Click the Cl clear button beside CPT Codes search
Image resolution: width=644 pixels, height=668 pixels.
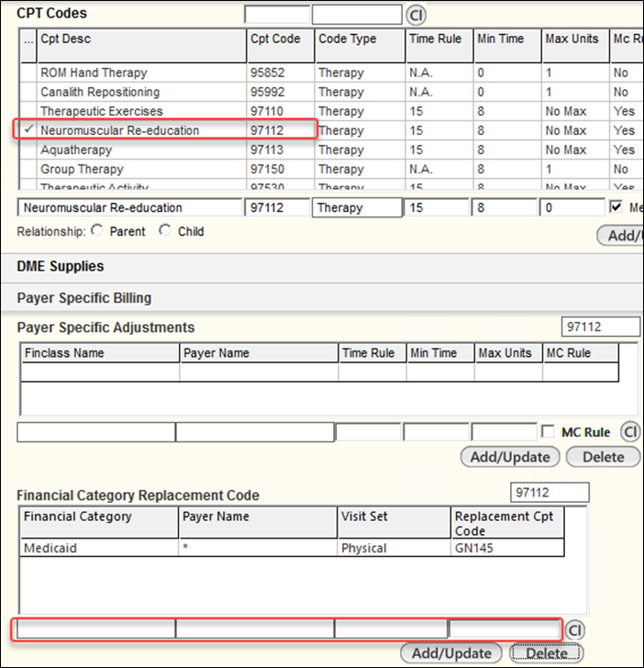click(x=416, y=16)
